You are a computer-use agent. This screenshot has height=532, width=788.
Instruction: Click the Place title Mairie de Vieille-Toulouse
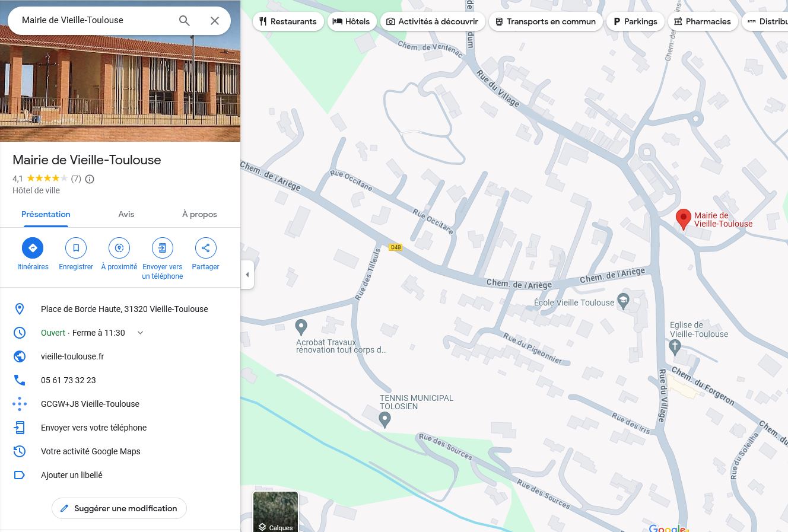pos(87,160)
